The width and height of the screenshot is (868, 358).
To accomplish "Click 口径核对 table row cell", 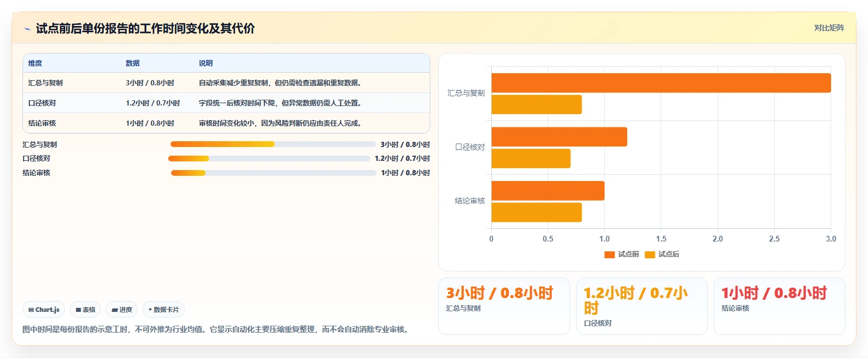I will pos(42,103).
